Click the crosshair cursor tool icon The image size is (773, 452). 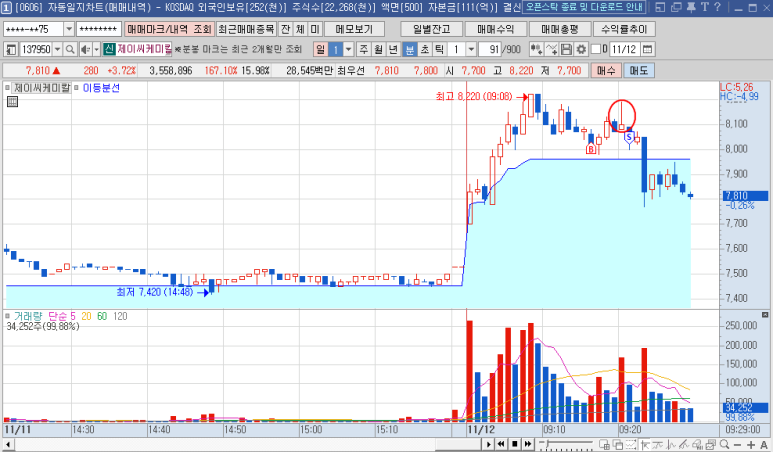coord(645,444)
